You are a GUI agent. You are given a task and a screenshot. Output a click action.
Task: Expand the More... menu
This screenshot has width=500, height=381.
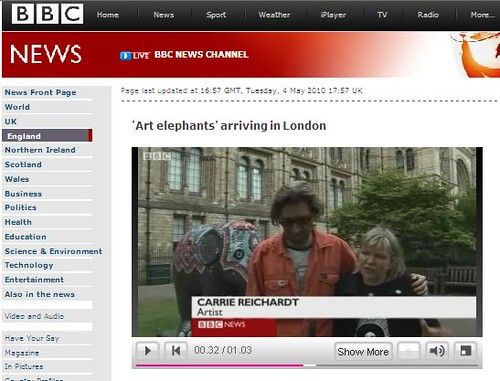click(482, 15)
